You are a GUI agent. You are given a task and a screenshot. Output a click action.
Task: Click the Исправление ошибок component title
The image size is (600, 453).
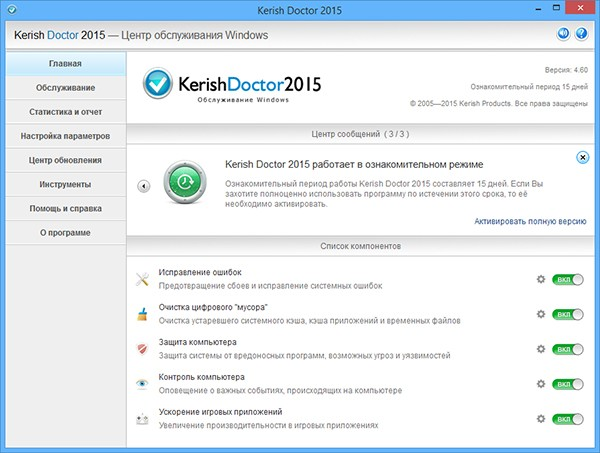[x=200, y=272]
